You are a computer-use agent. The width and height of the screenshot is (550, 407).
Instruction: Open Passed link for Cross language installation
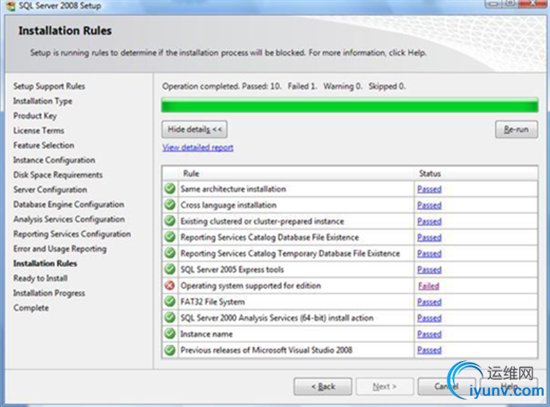(429, 205)
